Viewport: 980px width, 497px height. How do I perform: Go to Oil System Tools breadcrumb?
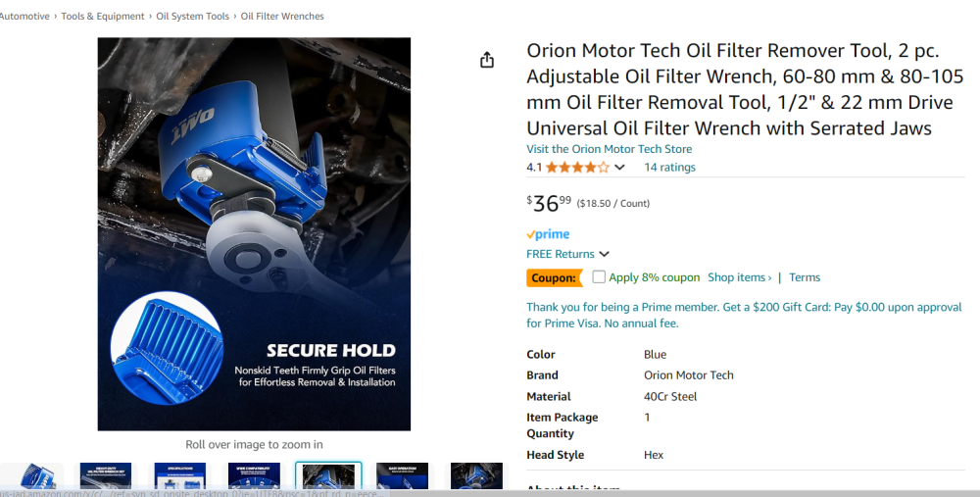(x=192, y=17)
